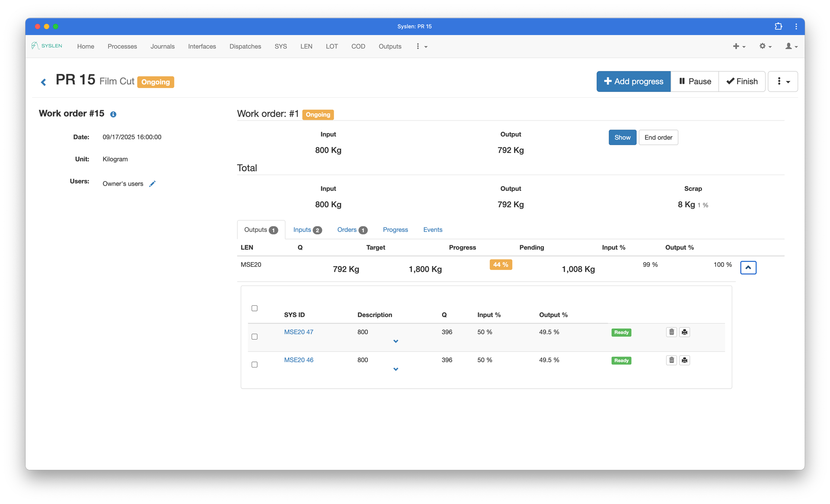This screenshot has height=504, width=830.
Task: Click the 44 % progress badge
Action: tap(501, 265)
